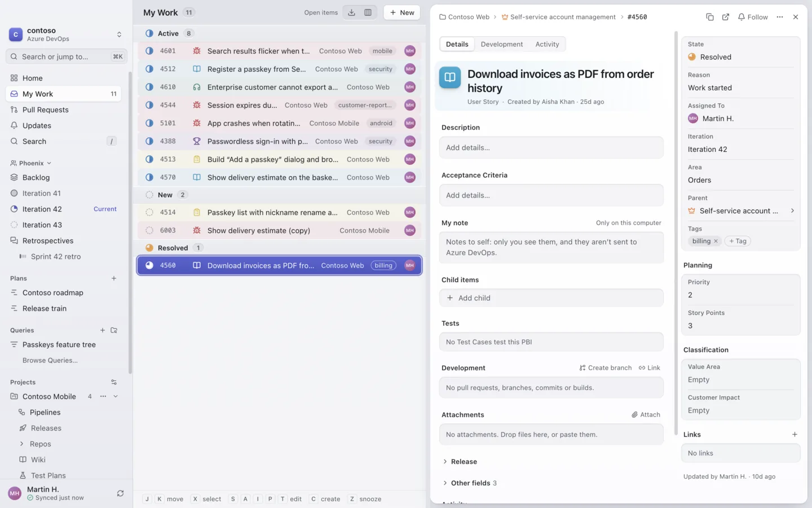The height and width of the screenshot is (508, 812).
Task: Open the Parent item chevron arrow
Action: coord(792,211)
